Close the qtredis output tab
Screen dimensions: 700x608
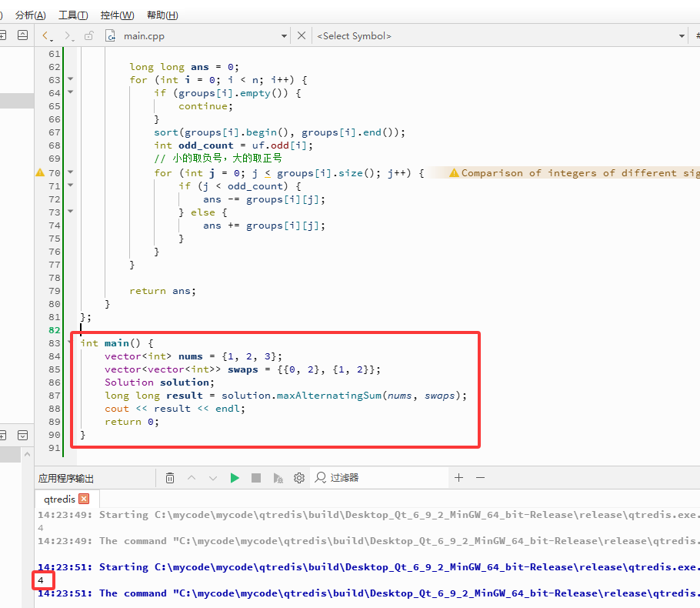click(84, 499)
